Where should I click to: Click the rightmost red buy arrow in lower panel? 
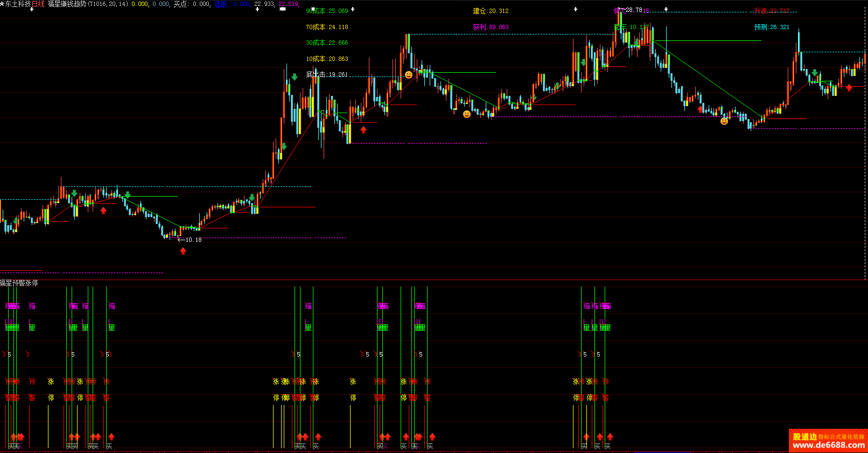coord(610,436)
